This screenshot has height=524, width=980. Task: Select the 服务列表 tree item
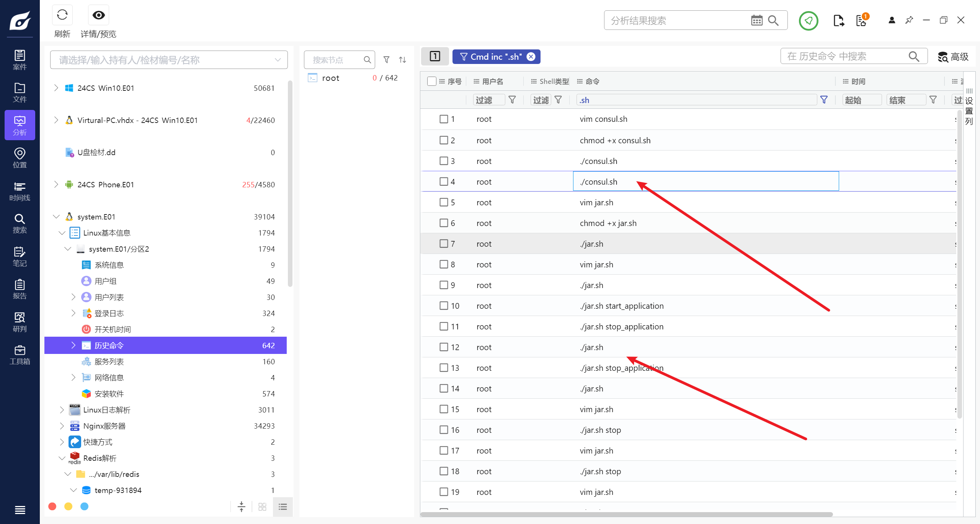[x=109, y=362]
